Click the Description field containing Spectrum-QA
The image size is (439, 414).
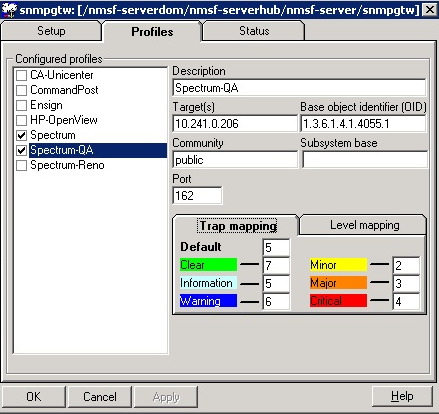(x=299, y=88)
